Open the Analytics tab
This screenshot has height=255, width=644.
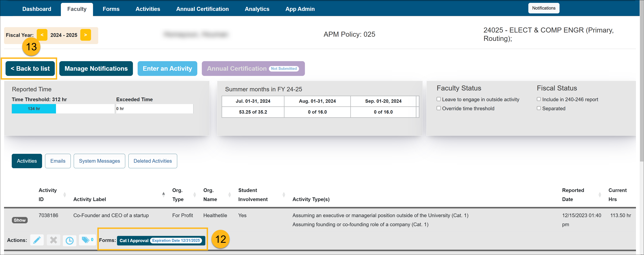pos(257,9)
